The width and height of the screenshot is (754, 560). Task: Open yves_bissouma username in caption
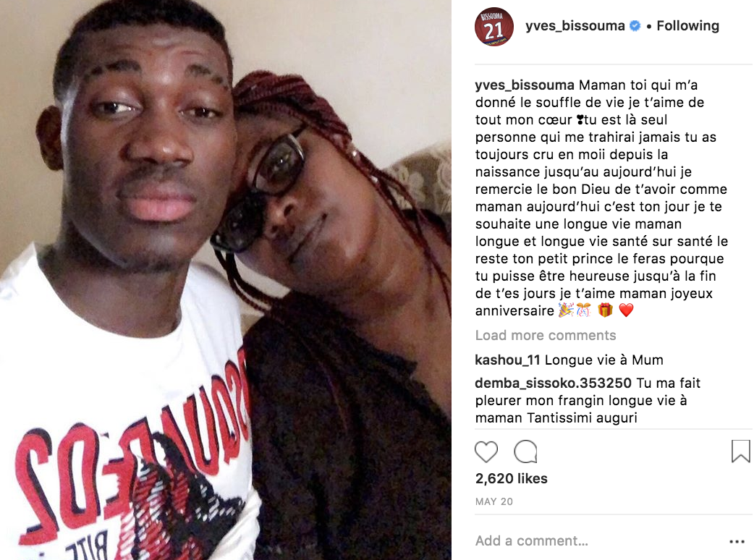525,85
